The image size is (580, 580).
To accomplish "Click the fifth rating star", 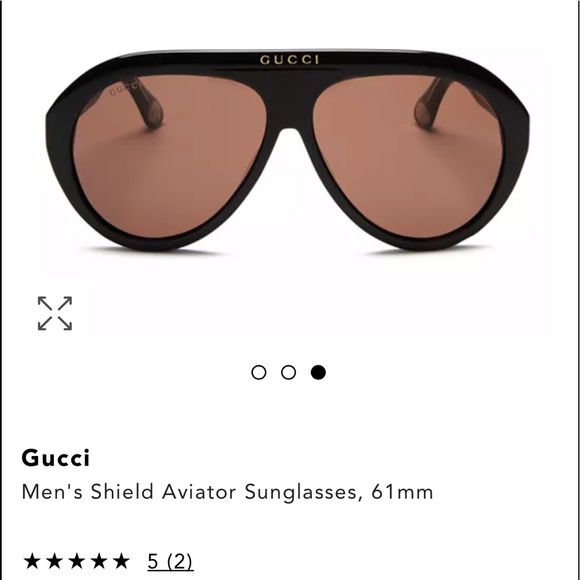I will tap(121, 561).
